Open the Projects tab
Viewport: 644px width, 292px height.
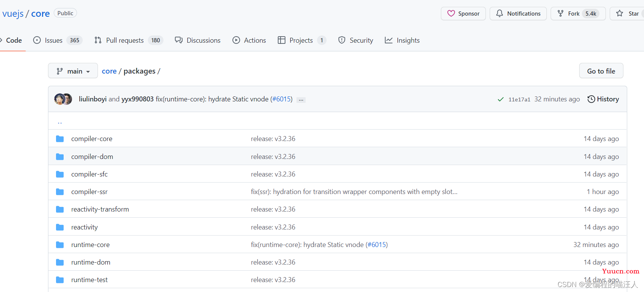[x=302, y=40]
